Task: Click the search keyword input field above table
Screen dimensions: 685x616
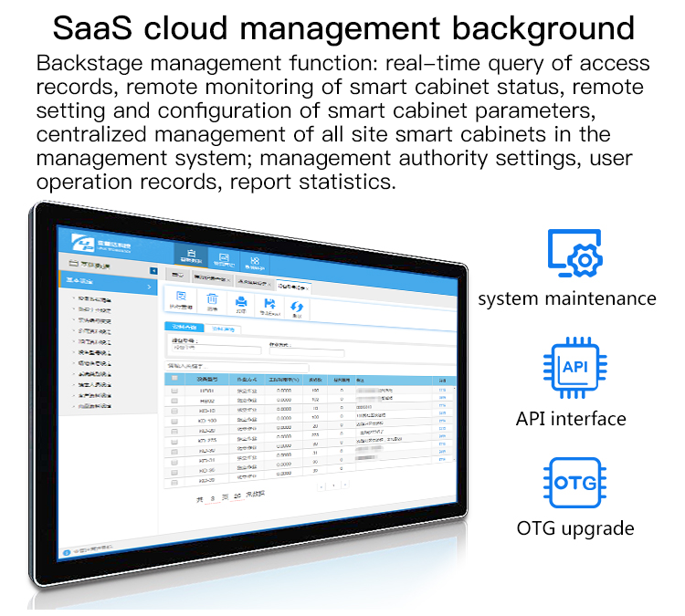Action: coord(237,366)
